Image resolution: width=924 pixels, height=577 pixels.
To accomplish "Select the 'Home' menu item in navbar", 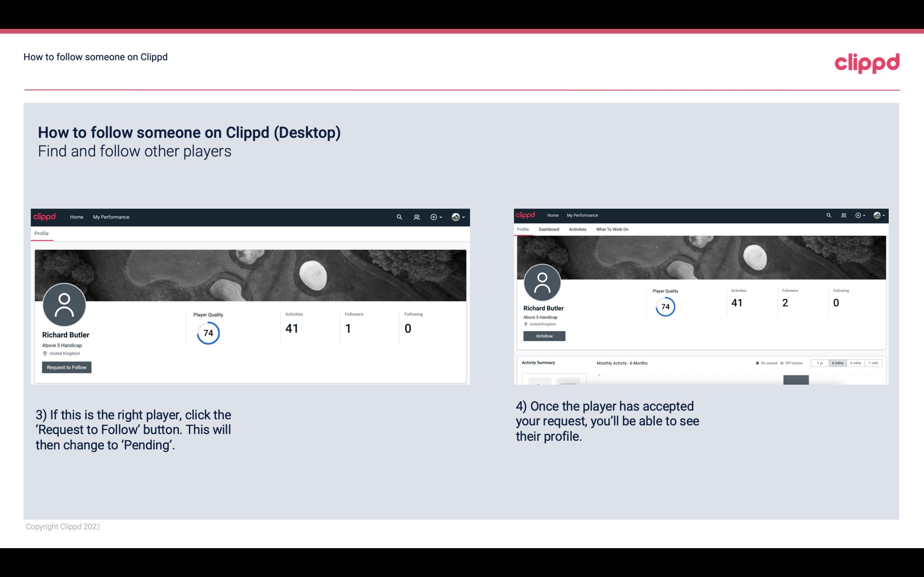I will coord(75,217).
